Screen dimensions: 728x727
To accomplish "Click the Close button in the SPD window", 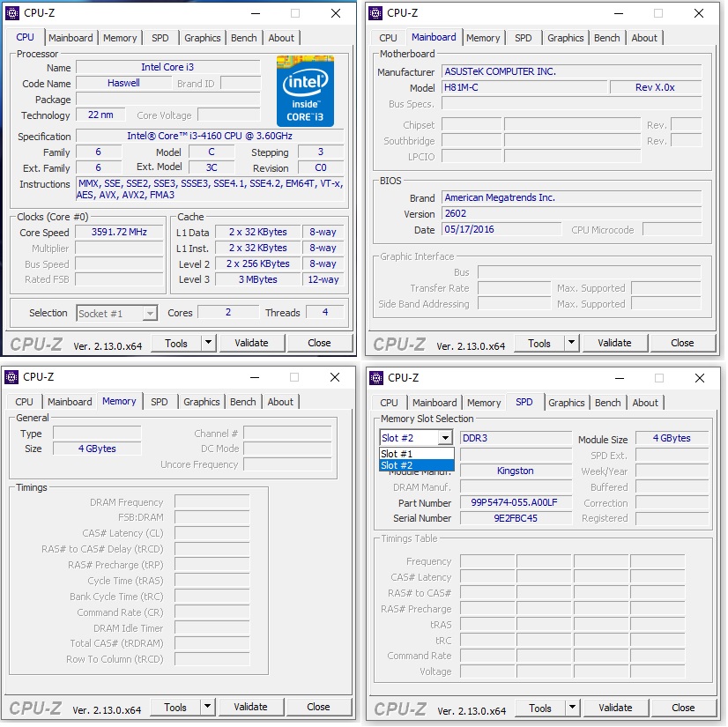I will pyautogui.click(x=683, y=708).
